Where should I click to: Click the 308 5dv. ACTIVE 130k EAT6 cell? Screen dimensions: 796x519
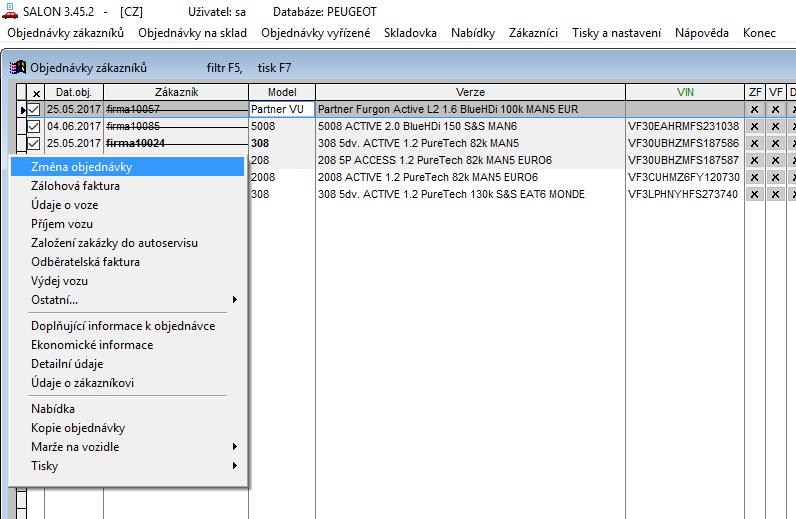point(470,194)
